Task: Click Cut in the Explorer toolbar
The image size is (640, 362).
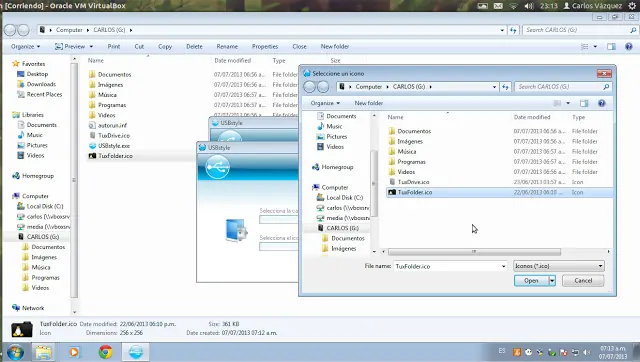Action: pos(139,47)
